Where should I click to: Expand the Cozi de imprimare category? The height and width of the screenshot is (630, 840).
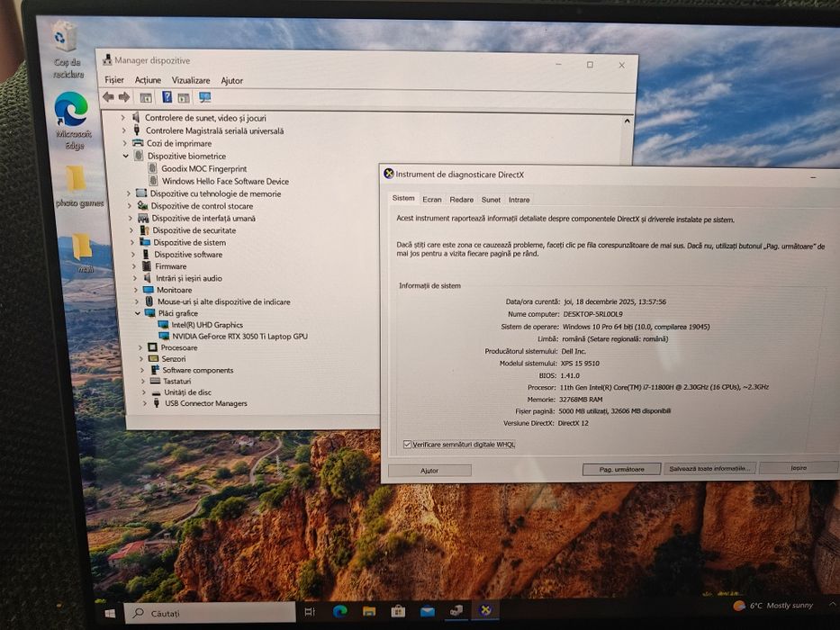click(125, 143)
